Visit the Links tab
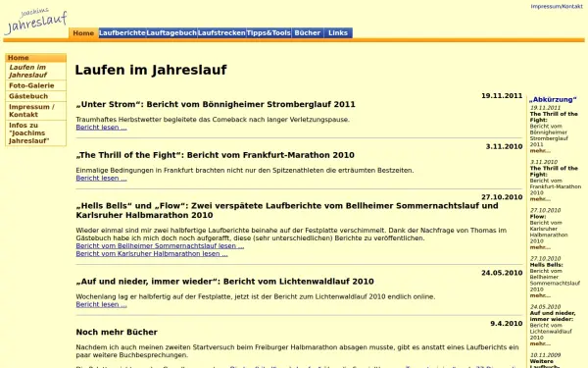The width and height of the screenshot is (588, 368). coord(338,33)
